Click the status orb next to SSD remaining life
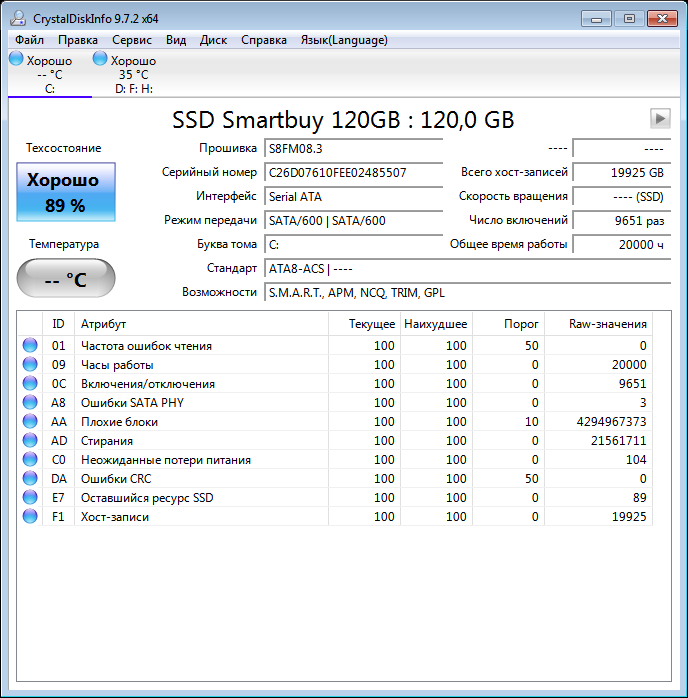 click(x=29, y=498)
